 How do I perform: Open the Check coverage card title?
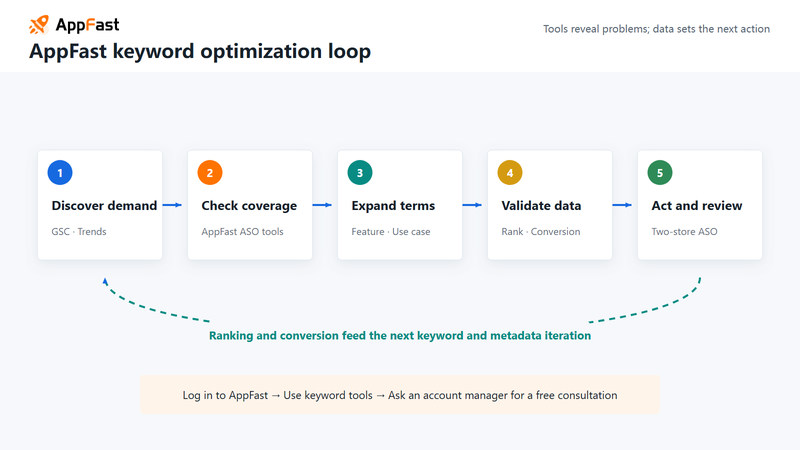tap(249, 206)
